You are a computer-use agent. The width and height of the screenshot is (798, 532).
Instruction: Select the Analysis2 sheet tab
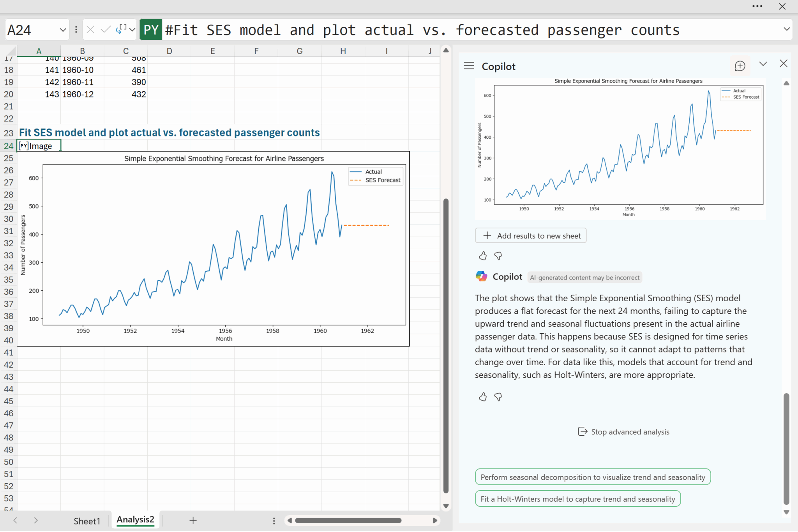(135, 520)
